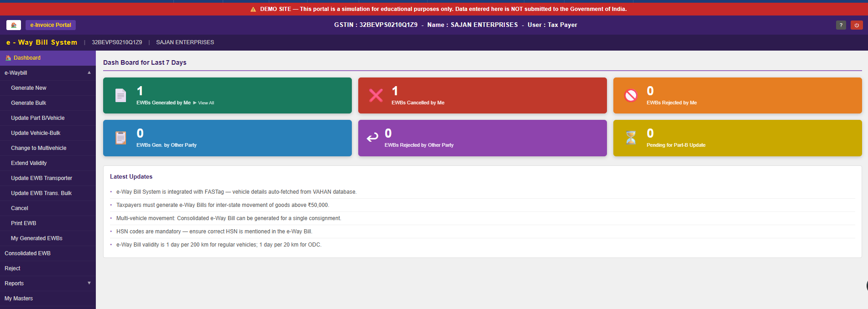Image resolution: width=868 pixels, height=309 pixels.
Task: Click the Dashboard house icon in sidebar
Action: 8,58
